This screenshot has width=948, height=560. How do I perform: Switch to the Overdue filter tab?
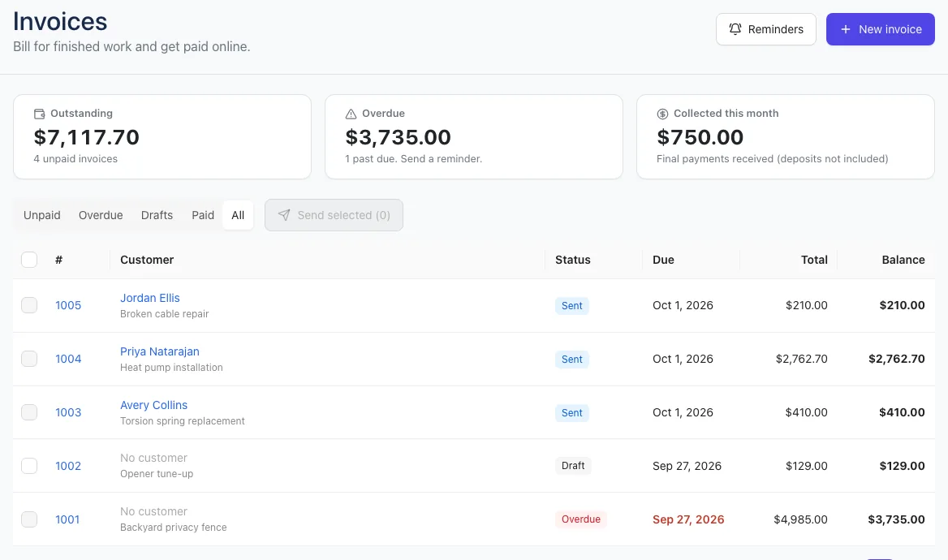101,215
